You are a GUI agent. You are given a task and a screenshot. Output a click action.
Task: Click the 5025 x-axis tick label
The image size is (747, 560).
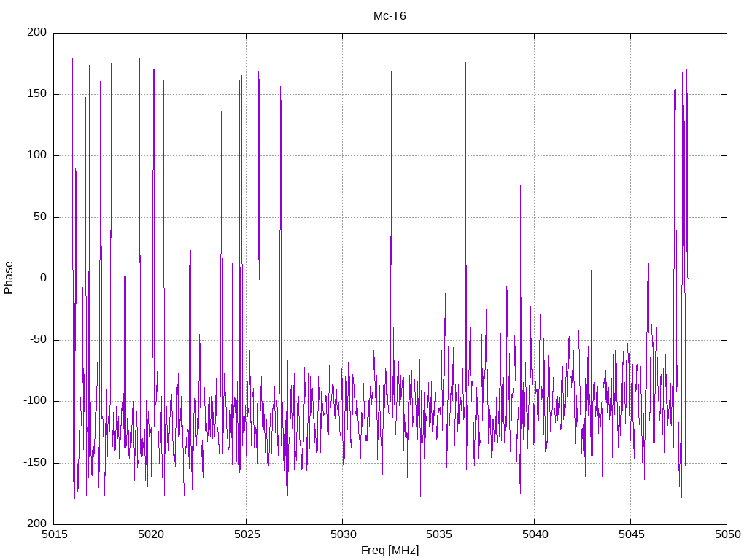(x=247, y=534)
